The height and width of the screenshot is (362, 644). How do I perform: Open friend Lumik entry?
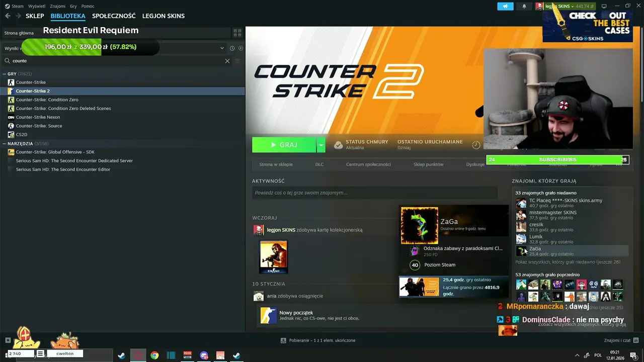[572, 239]
